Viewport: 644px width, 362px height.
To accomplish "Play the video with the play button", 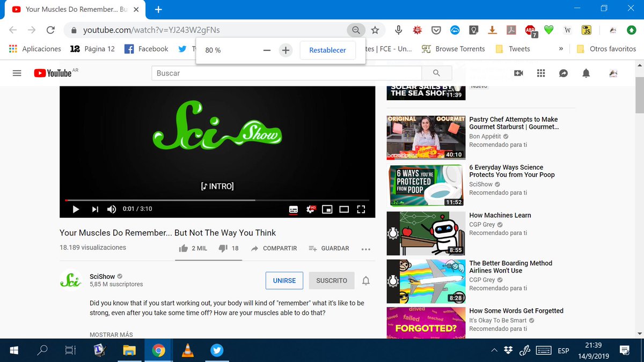I will (76, 209).
